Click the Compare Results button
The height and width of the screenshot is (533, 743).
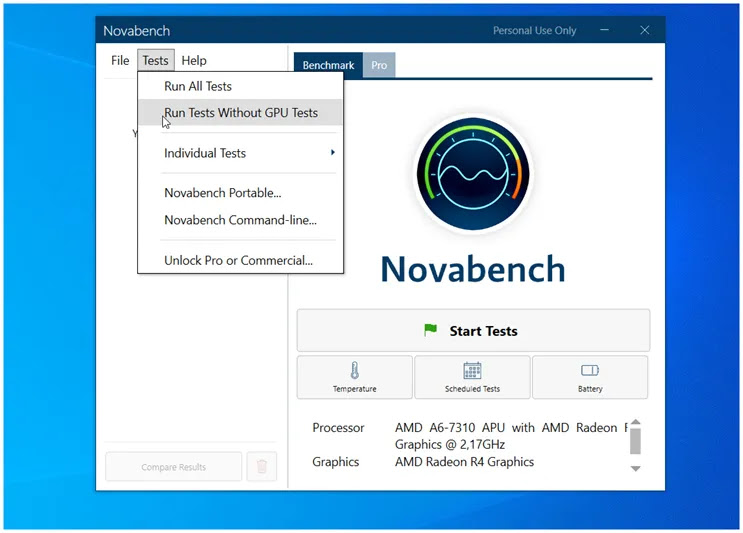173,467
